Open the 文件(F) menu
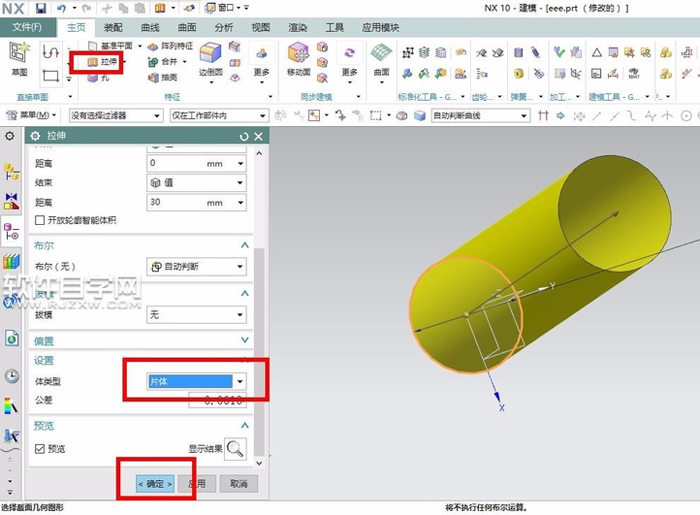Image resolution: width=700 pixels, height=515 pixels. 27,28
